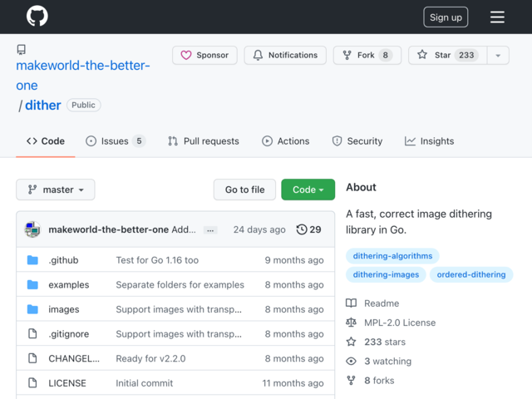Open committer makeworld-the-better-one name in commit row

point(109,229)
